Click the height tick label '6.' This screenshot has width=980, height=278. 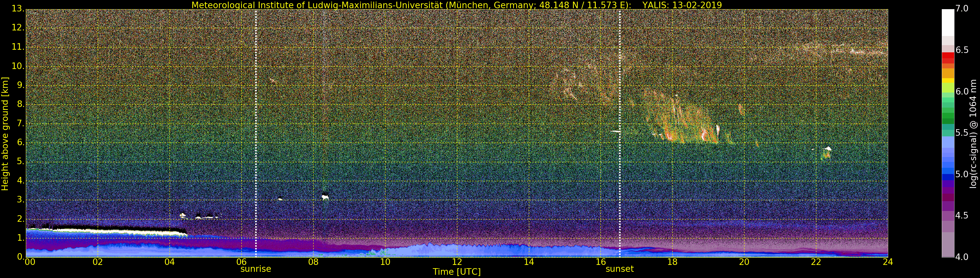[20, 142]
